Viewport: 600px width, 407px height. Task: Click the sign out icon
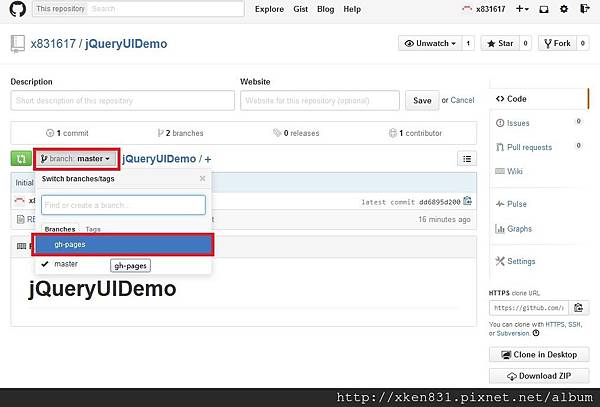(x=584, y=8)
